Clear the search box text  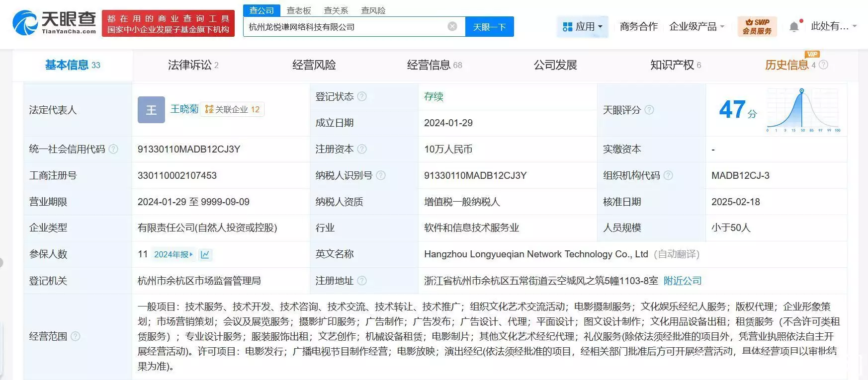click(452, 26)
